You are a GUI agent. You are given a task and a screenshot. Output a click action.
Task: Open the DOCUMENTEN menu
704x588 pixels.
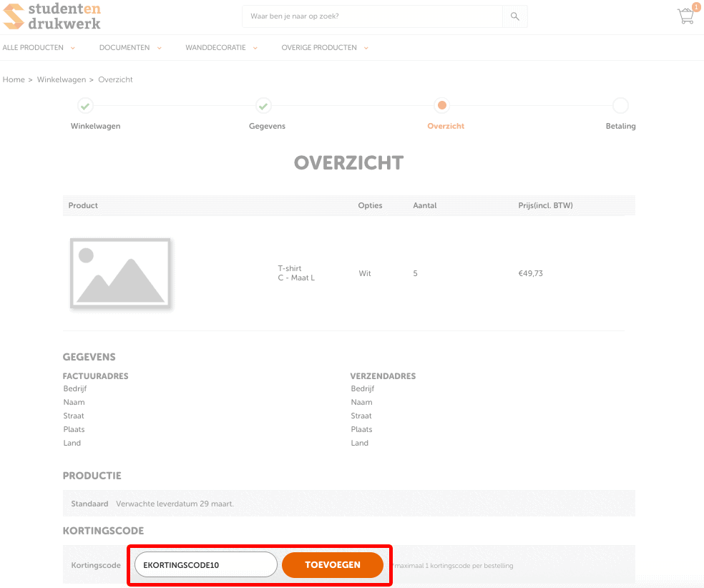coord(124,48)
